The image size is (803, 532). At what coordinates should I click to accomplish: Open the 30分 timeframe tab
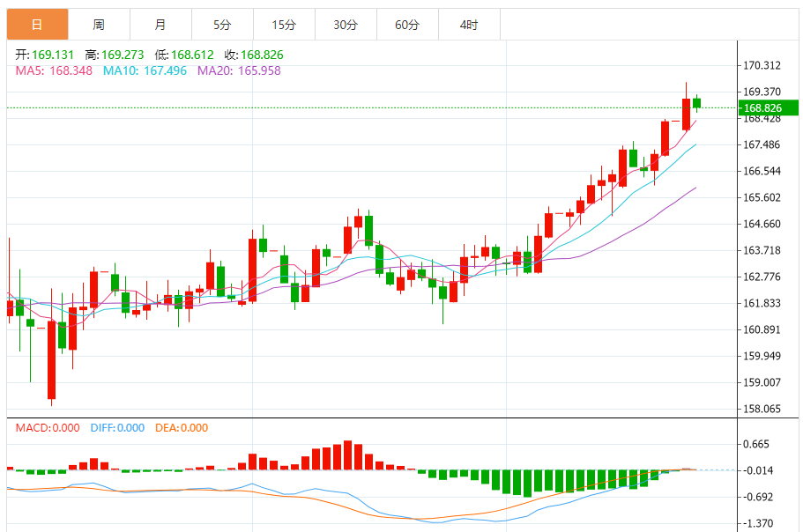[x=346, y=25]
